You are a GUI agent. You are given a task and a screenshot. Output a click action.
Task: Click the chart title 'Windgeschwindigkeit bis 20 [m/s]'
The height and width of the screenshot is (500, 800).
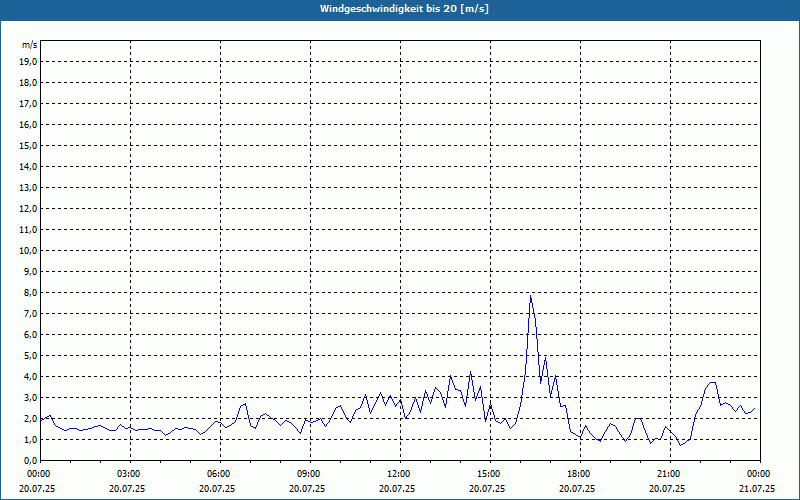[x=404, y=9]
